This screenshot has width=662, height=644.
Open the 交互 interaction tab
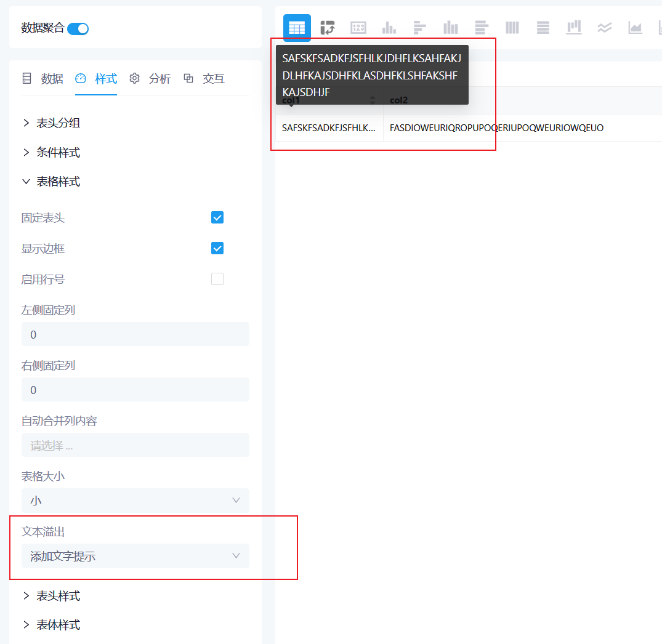(x=214, y=79)
